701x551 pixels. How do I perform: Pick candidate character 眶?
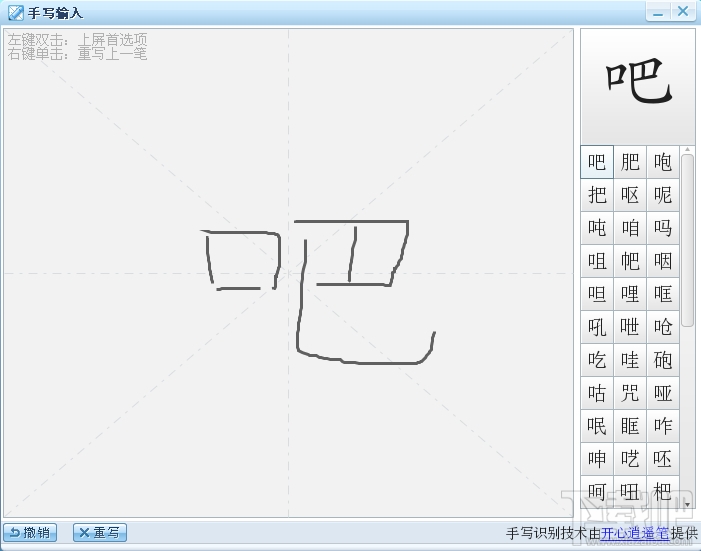630,427
